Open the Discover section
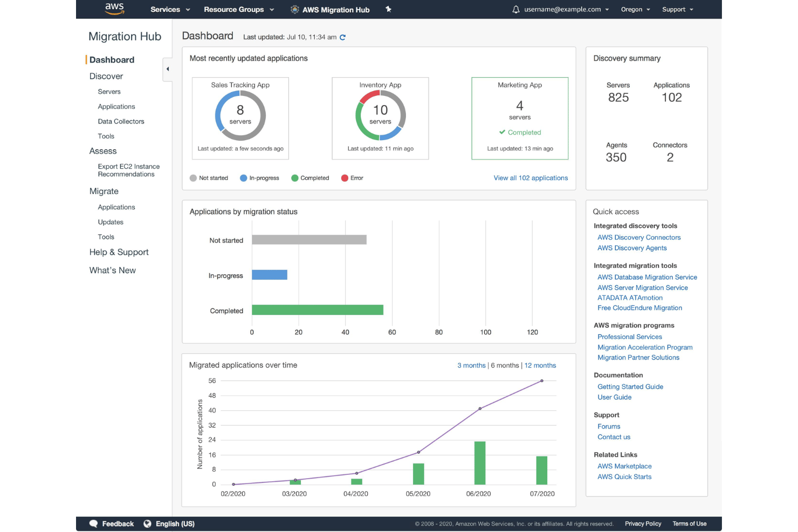The image size is (798, 532). (106, 77)
